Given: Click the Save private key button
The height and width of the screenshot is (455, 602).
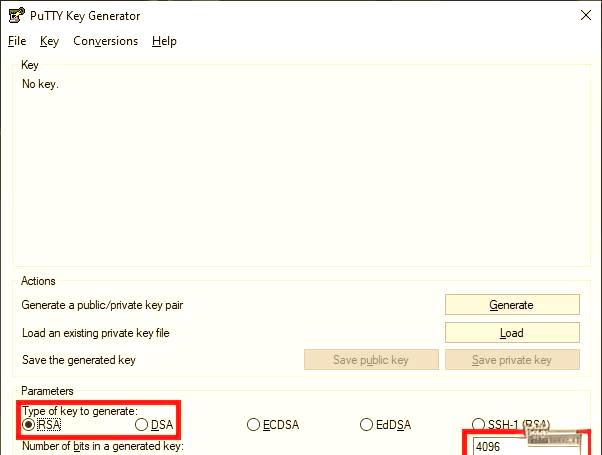Looking at the screenshot, I should 512,360.
